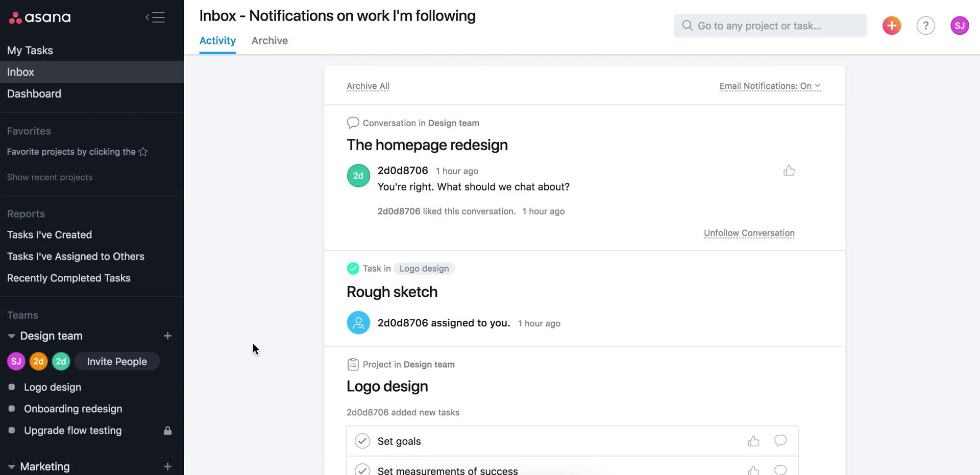Click the lock icon on Upgrade flow testing
The image size is (980, 475).
click(167, 431)
